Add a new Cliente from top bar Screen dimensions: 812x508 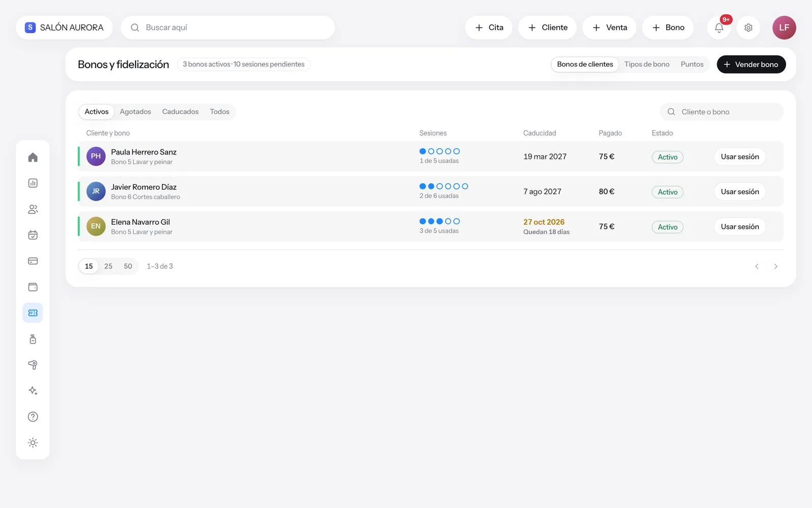point(548,27)
